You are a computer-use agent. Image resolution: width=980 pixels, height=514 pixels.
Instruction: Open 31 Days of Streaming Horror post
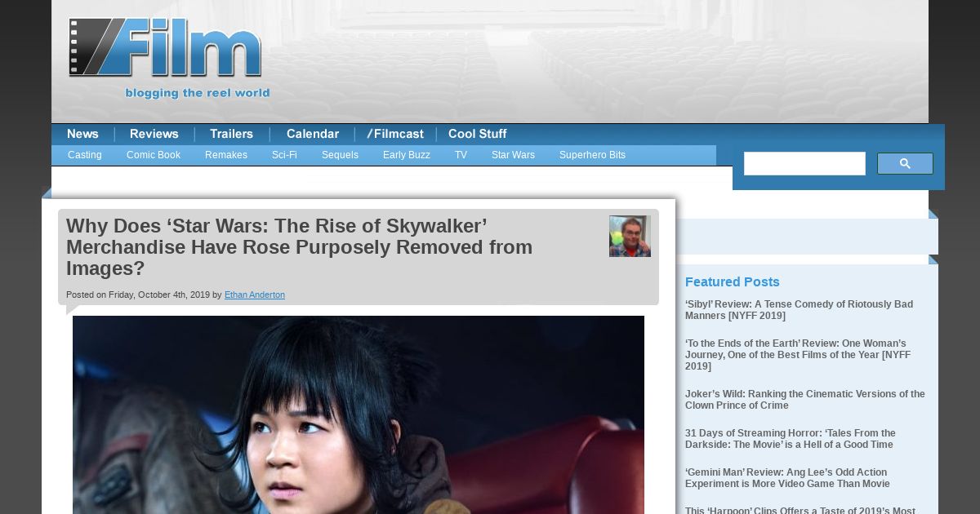[x=791, y=439]
